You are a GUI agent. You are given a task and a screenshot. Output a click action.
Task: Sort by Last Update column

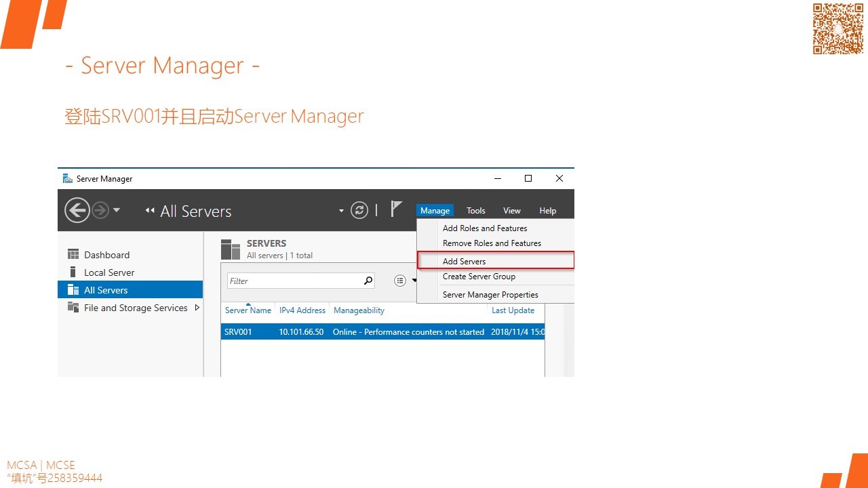(x=513, y=310)
